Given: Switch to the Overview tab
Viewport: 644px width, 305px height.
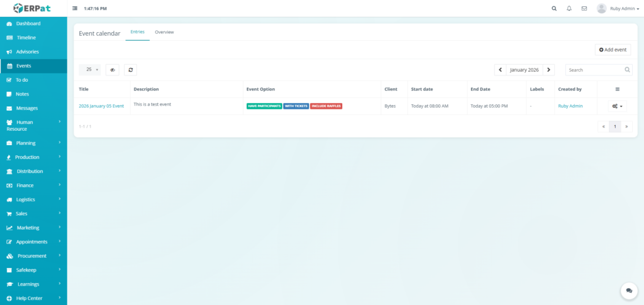Looking at the screenshot, I should [x=164, y=32].
